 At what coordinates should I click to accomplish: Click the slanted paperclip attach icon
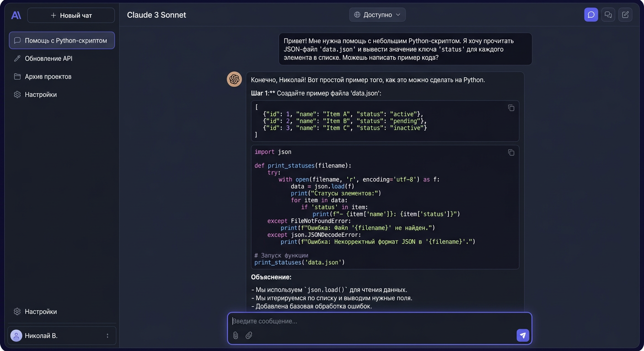click(x=249, y=335)
